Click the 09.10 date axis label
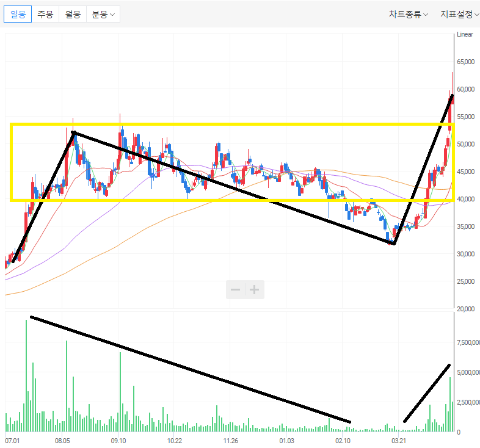This screenshot has height=448, width=480. (x=118, y=441)
